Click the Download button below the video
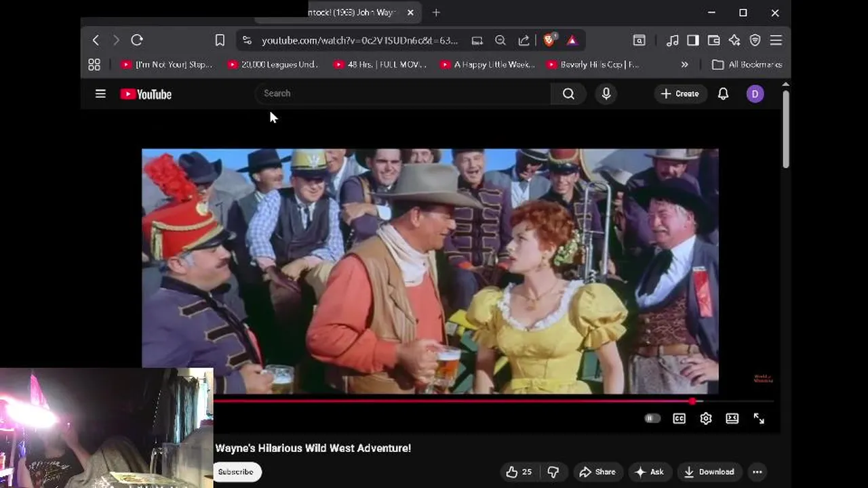Image resolution: width=868 pixels, height=488 pixels. click(x=709, y=472)
